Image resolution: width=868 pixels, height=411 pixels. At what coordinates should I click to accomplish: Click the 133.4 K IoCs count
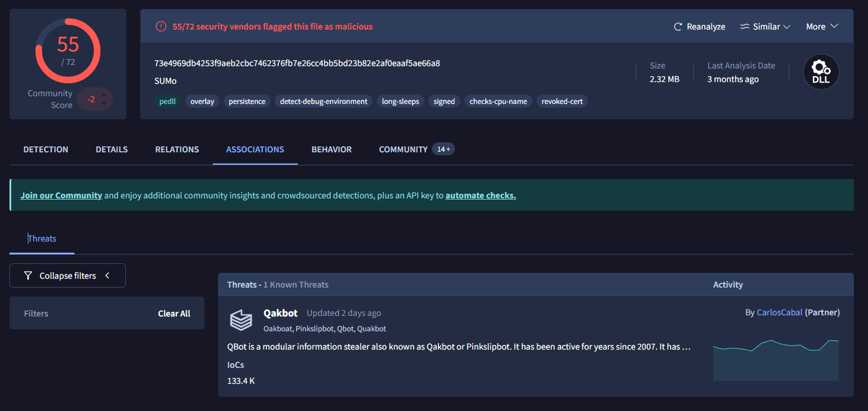[241, 381]
